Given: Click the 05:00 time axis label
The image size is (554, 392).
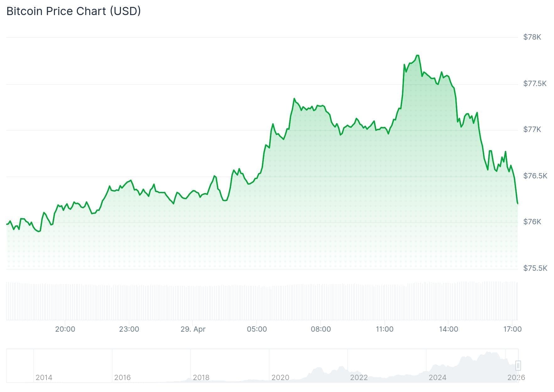Looking at the screenshot, I should click(257, 329).
